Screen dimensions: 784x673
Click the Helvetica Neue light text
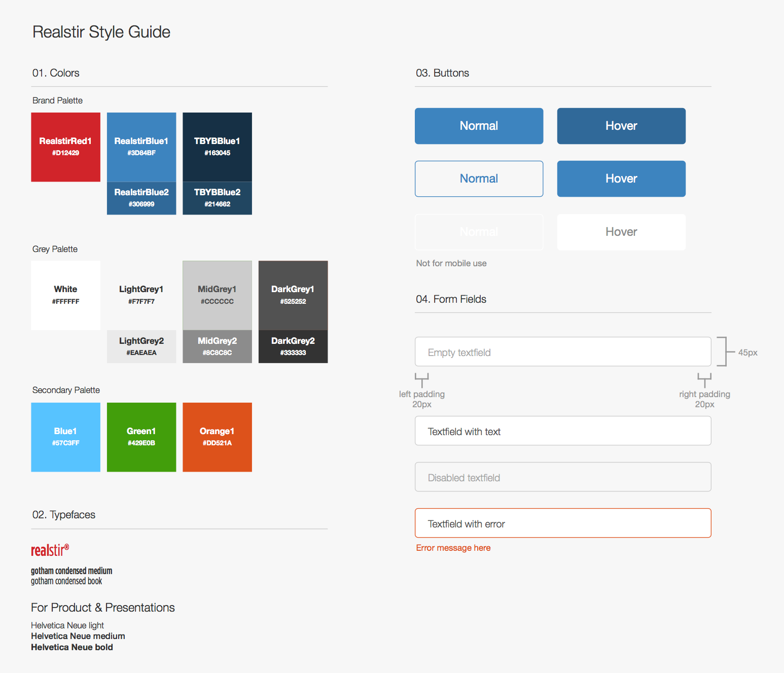point(67,625)
